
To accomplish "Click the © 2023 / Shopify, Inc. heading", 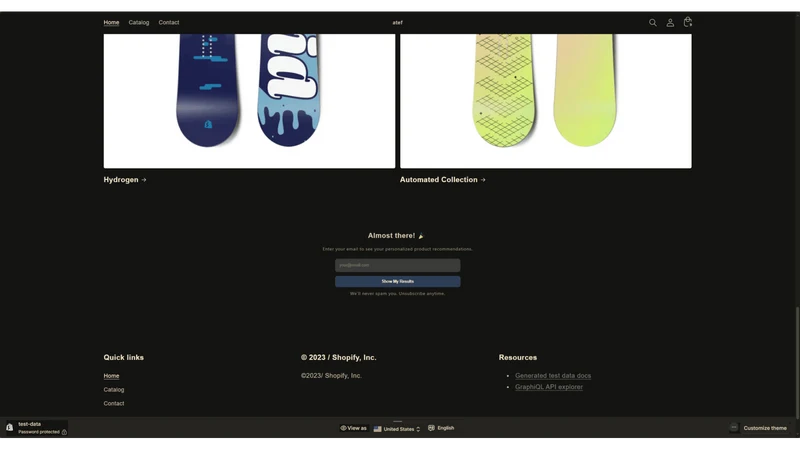I will 339,358.
